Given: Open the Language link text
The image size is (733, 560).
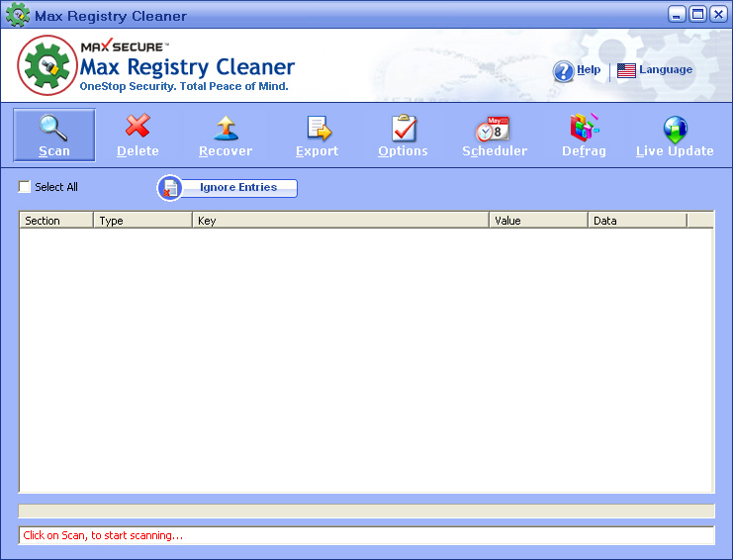Looking at the screenshot, I should pyautogui.click(x=666, y=70).
